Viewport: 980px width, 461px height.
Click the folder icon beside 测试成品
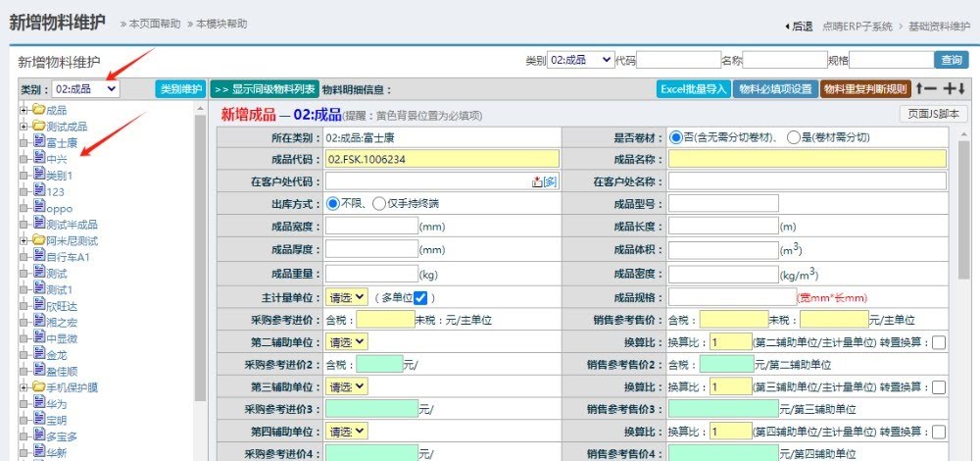click(39, 127)
